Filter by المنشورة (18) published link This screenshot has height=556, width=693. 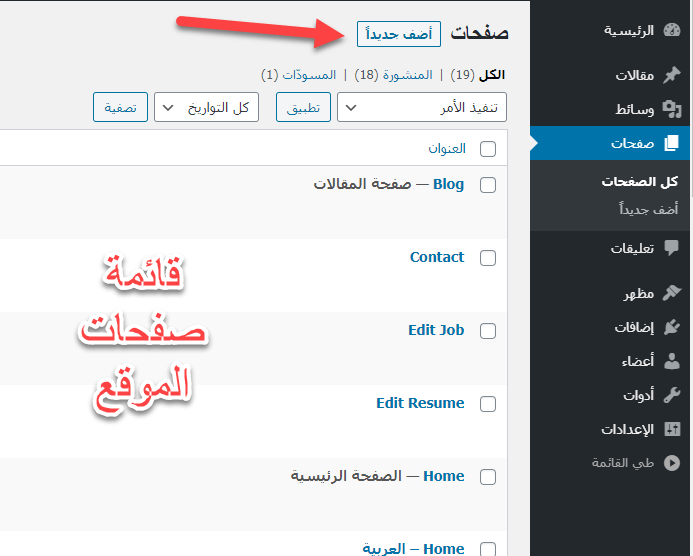[x=393, y=75]
